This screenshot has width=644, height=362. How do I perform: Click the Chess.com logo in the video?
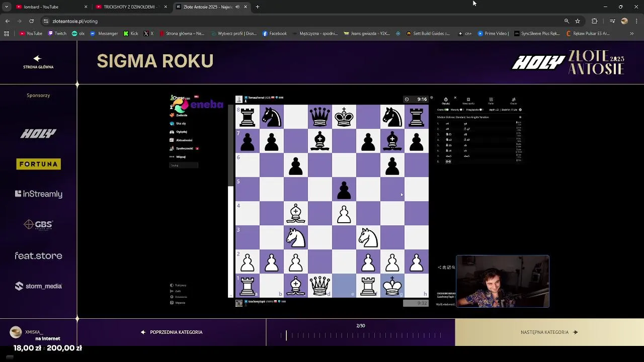tap(180, 99)
